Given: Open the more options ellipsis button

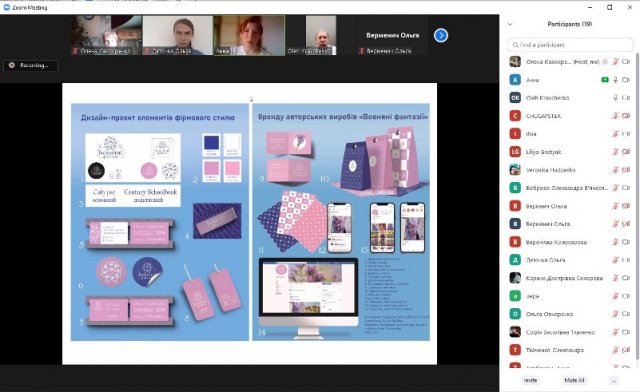Looking at the screenshot, I should tap(613, 380).
